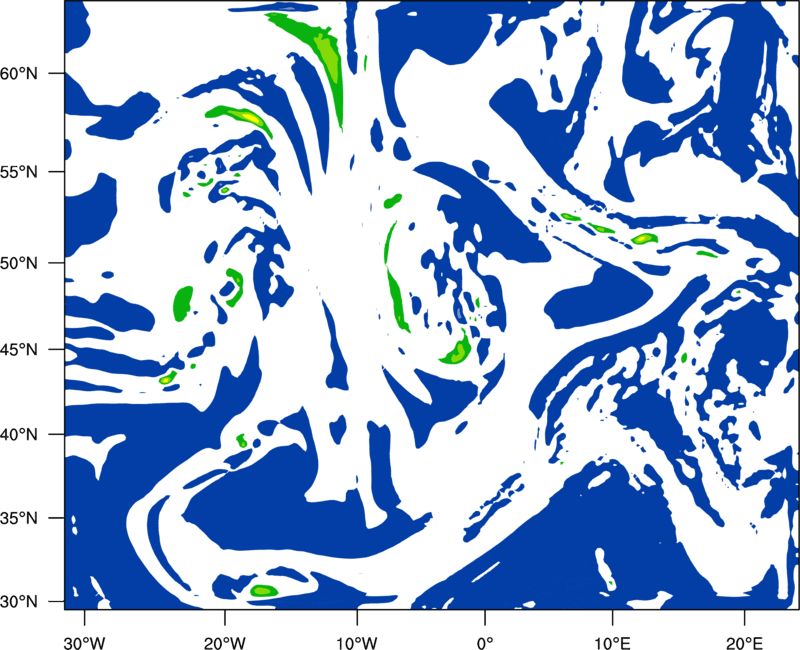Click the 20°W longitude label
This screenshot has height=650, width=800.
point(224,643)
